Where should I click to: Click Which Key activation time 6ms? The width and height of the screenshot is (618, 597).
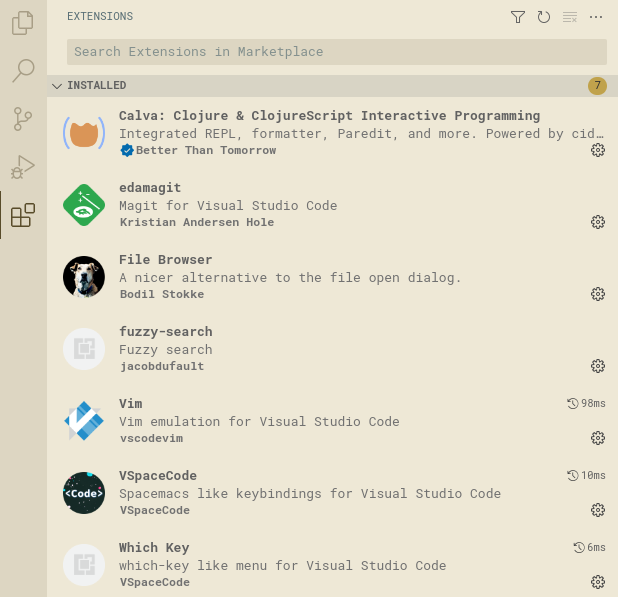click(589, 547)
